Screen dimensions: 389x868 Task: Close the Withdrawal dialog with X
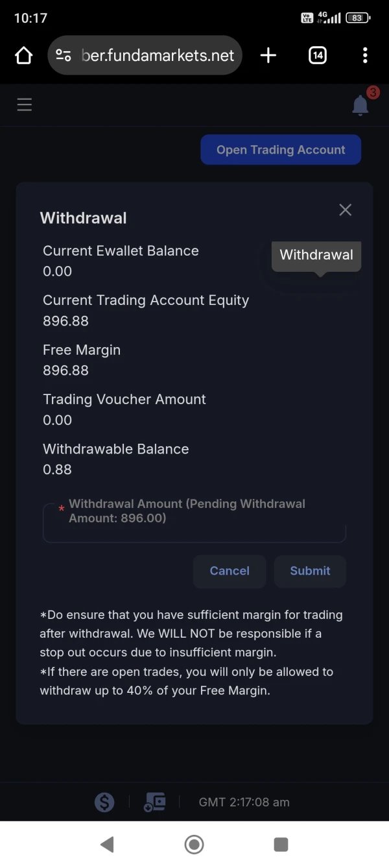[345, 210]
